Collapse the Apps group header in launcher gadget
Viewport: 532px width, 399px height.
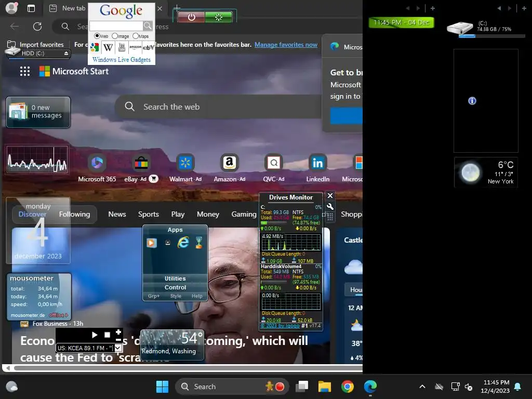[175, 230]
